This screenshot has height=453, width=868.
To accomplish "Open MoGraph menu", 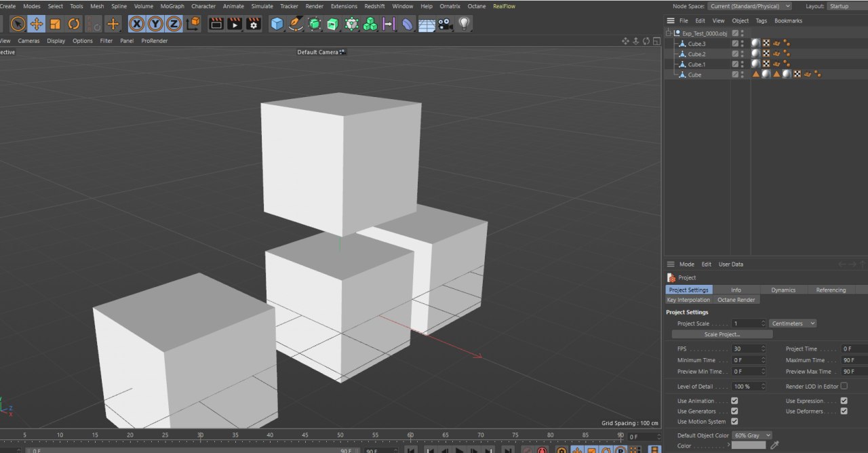I will click(x=172, y=6).
